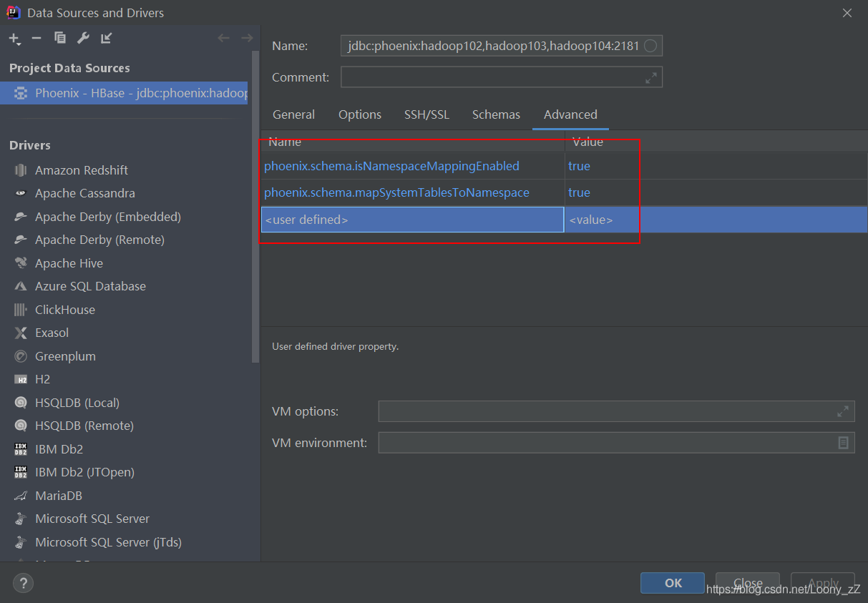Image resolution: width=868 pixels, height=603 pixels.
Task: Click the make global arrow icon
Action: point(106,38)
